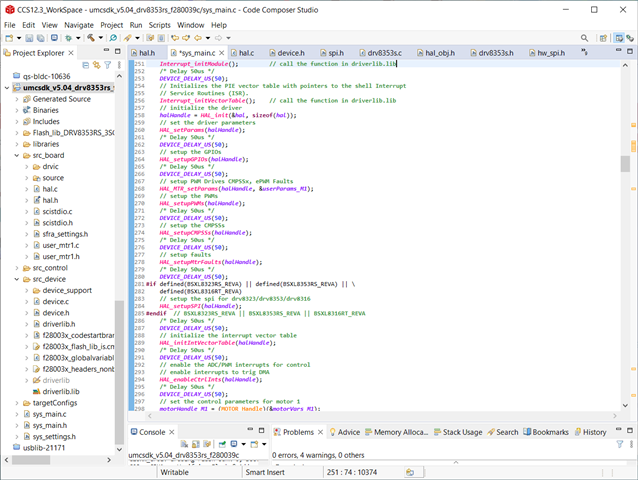
Task: Open the Bookmarks tab
Action: pyautogui.click(x=546, y=432)
